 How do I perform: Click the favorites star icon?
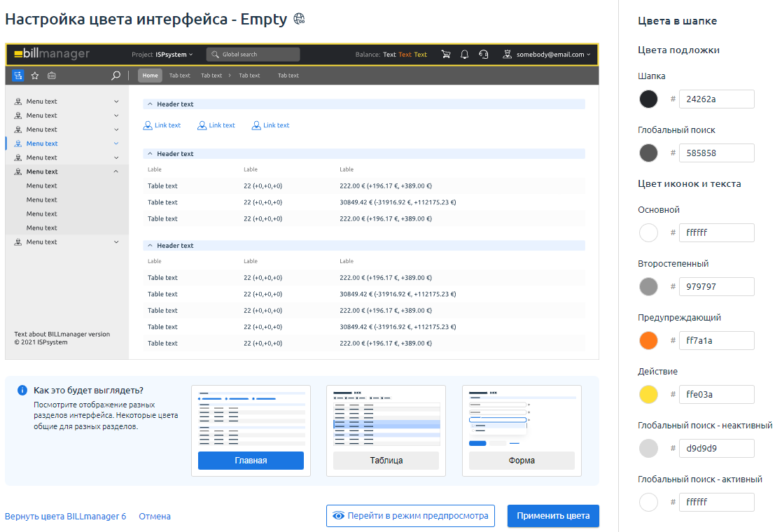click(x=35, y=76)
